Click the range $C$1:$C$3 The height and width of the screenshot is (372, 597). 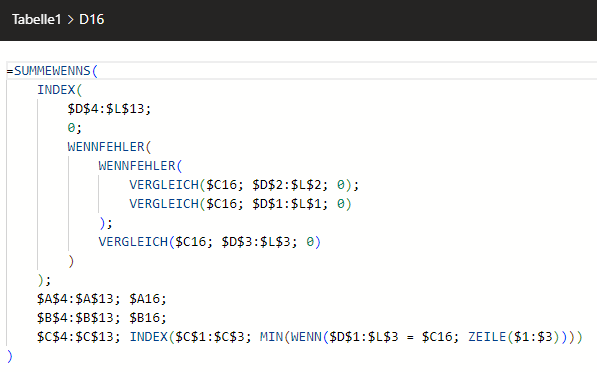210,337
